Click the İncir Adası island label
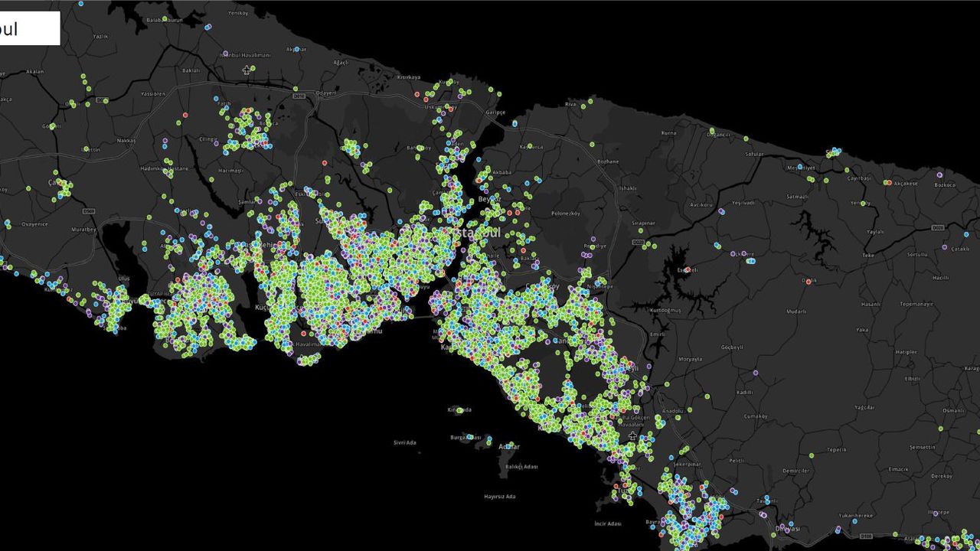The height and width of the screenshot is (551, 980). [x=607, y=523]
